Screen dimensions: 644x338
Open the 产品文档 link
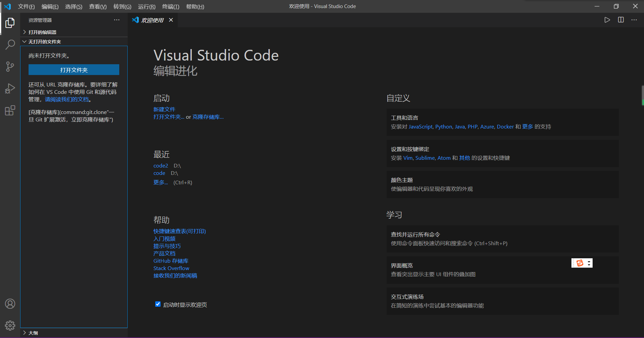point(164,253)
